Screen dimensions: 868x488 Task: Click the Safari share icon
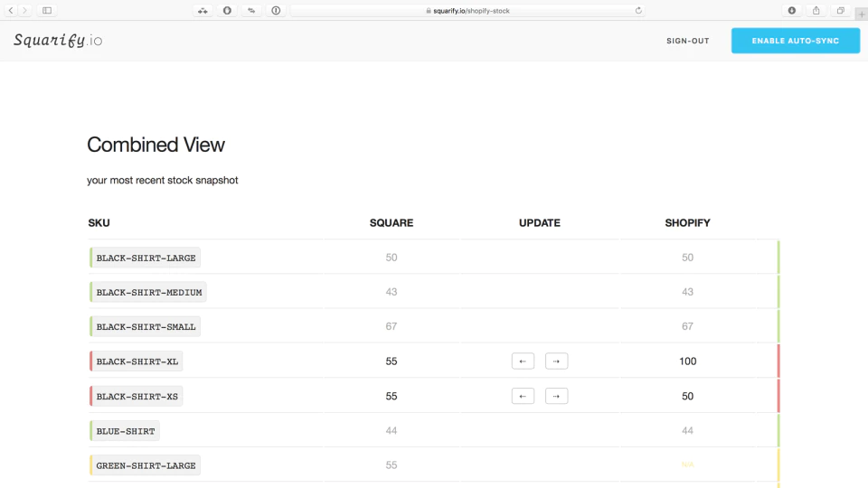[816, 11]
